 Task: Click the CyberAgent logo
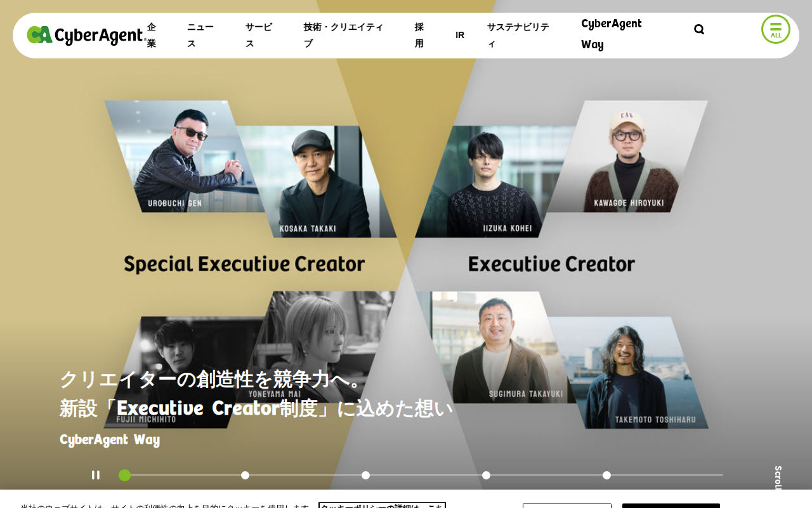[x=86, y=36]
